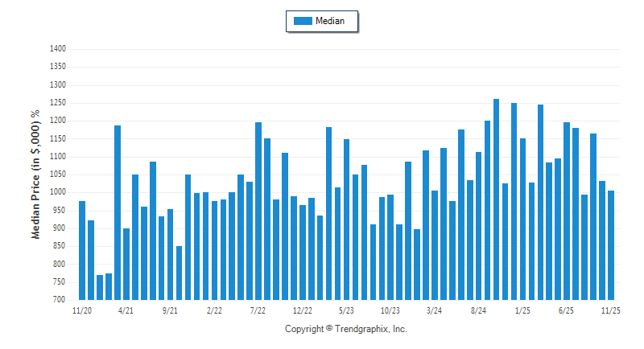Image resolution: width=644 pixels, height=349 pixels.
Task: Select the 7/22 median price bar
Action: click(258, 211)
